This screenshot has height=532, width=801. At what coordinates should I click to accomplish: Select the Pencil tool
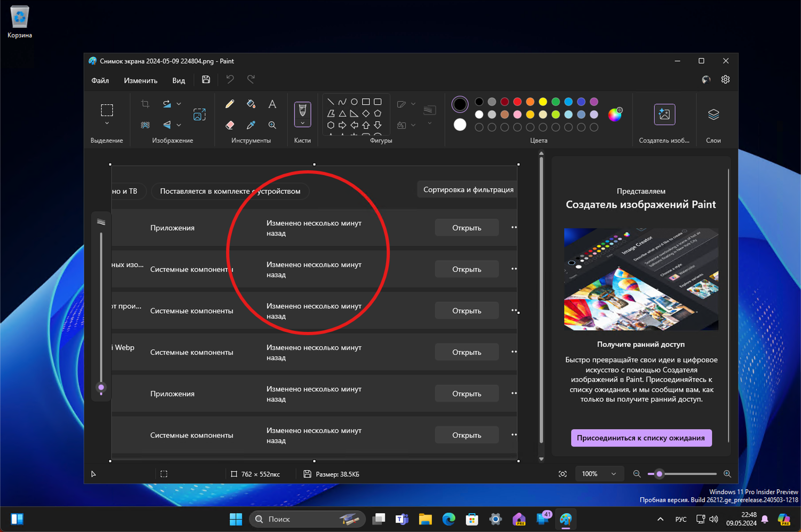230,104
